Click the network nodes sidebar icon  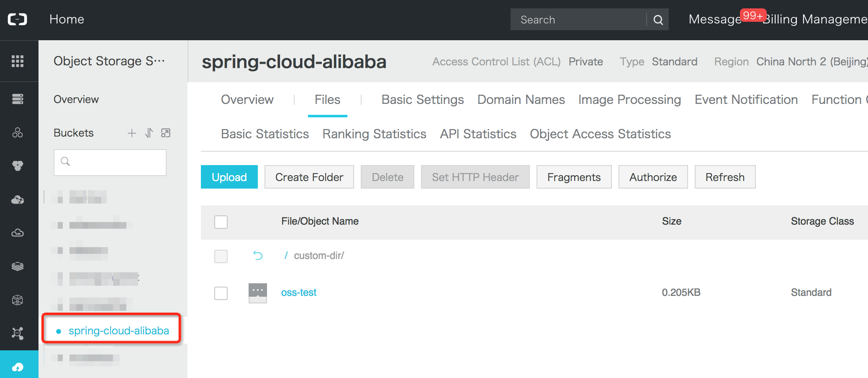pyautogui.click(x=18, y=334)
